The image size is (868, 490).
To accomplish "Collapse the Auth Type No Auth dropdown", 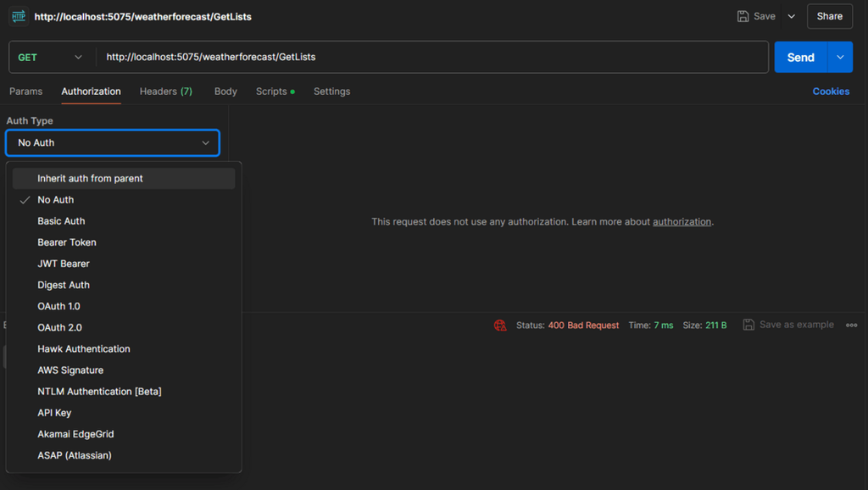I will point(113,142).
